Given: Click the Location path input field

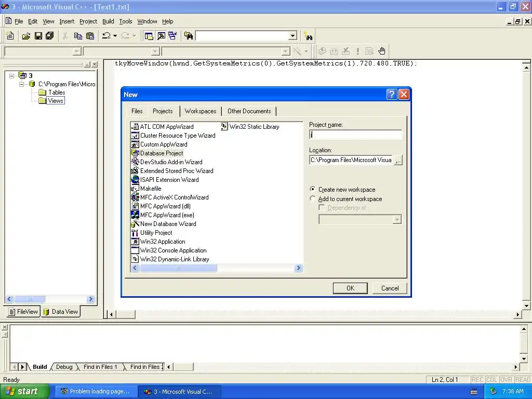Looking at the screenshot, I should click(x=351, y=160).
